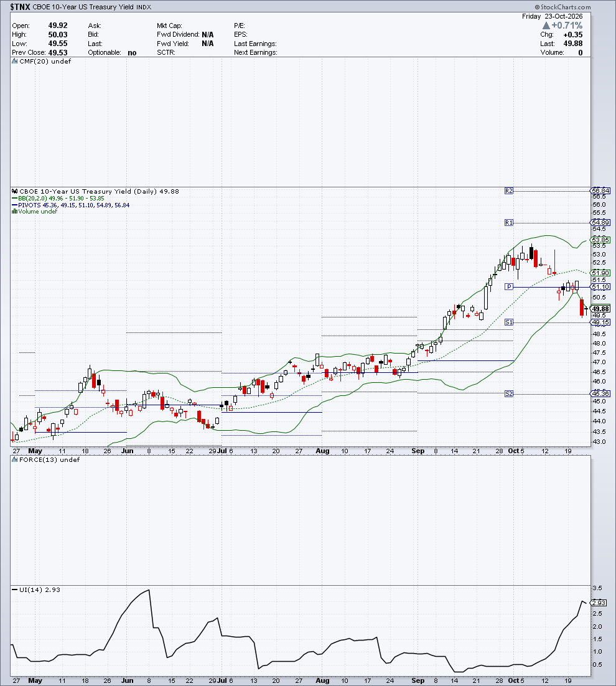Click the Fwd Yield N/A value
The width and height of the screenshot is (616, 686).
pyautogui.click(x=208, y=44)
